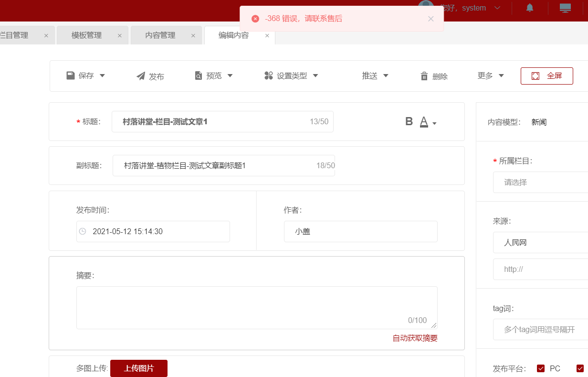Expand the 更多 dropdown menu

pos(491,76)
